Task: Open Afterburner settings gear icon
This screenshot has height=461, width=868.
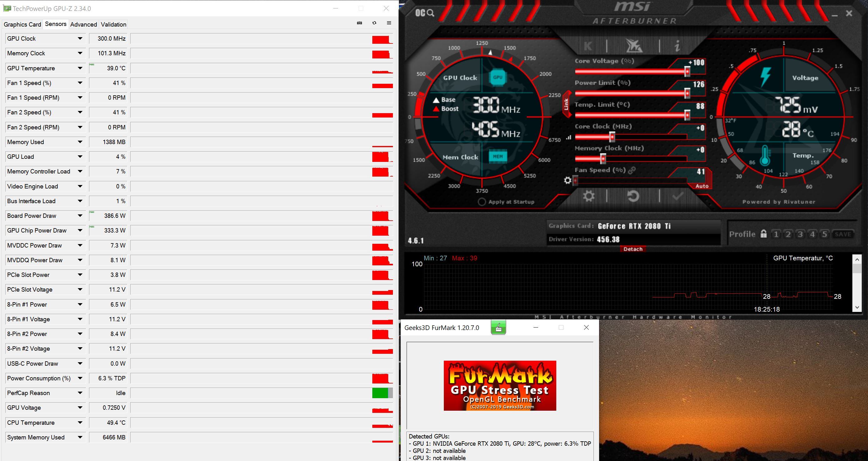Action: tap(589, 196)
